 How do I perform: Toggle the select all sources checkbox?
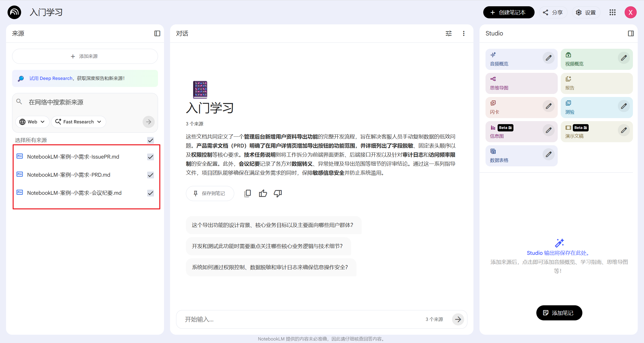[x=150, y=140]
